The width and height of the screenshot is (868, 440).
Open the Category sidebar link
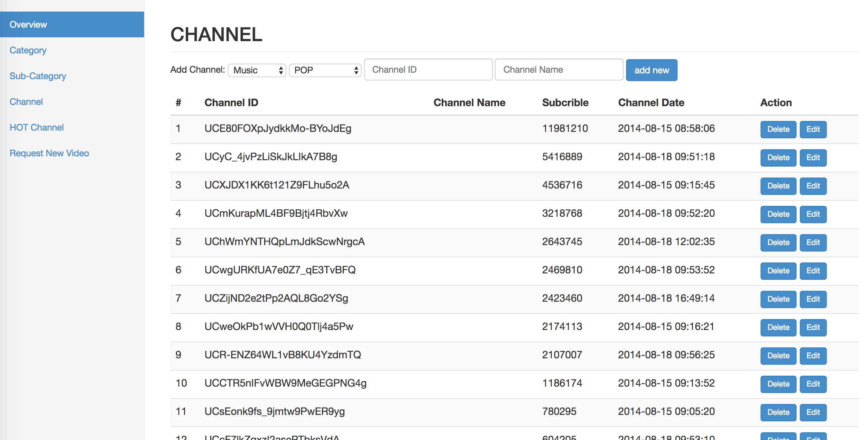[x=28, y=50]
